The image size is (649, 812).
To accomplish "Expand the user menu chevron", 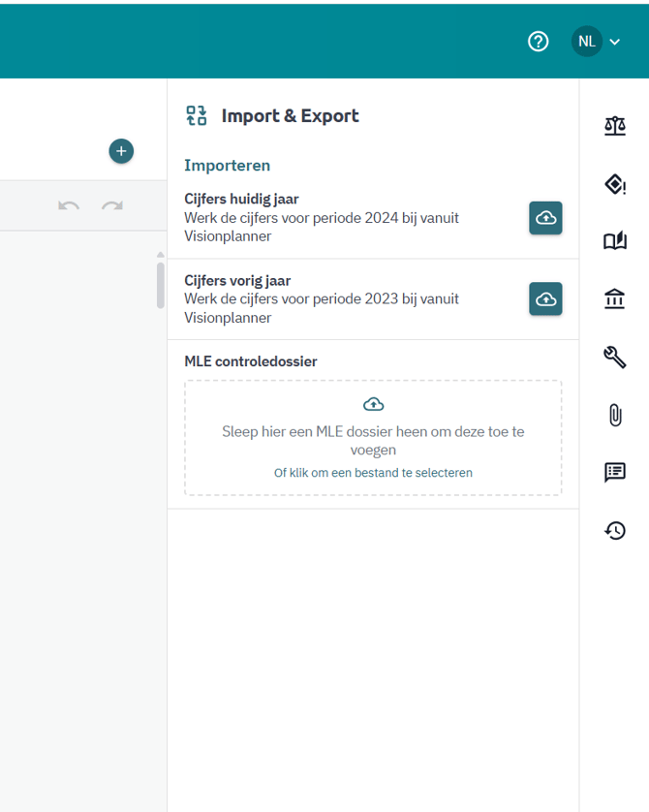I will (615, 42).
